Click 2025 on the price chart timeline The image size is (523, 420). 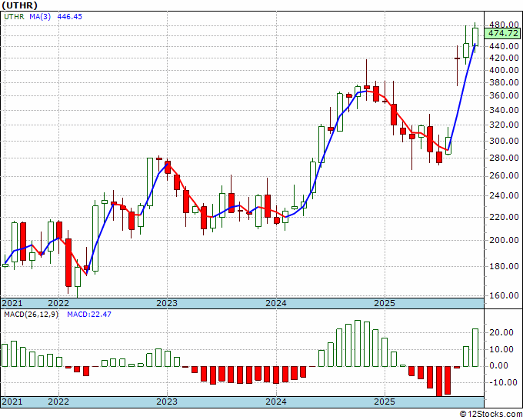coord(385,303)
